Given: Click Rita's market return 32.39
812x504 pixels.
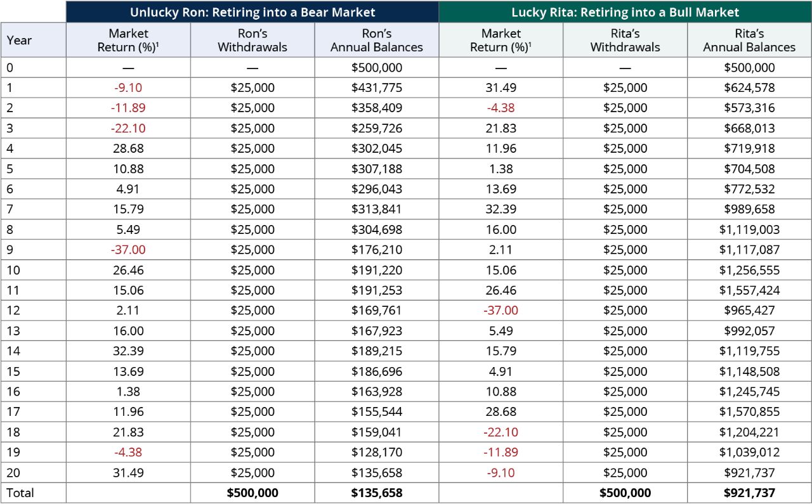Looking at the screenshot, I should click(x=501, y=209).
